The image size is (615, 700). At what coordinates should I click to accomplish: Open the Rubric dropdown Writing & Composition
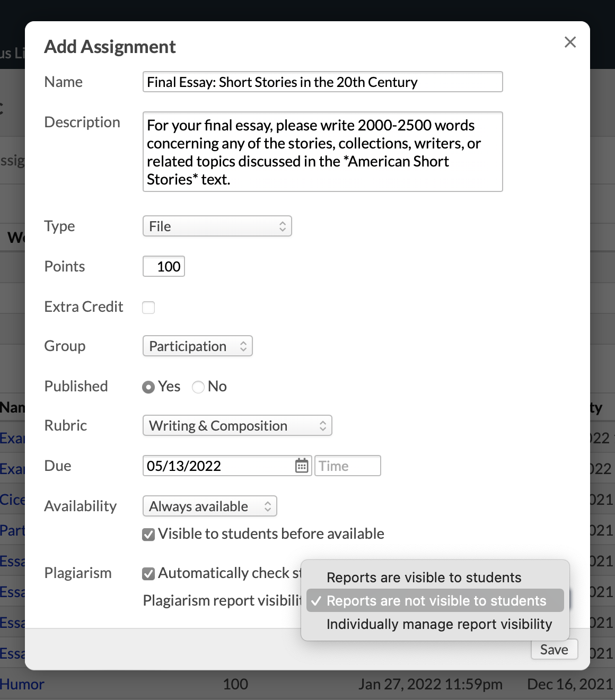click(x=237, y=426)
